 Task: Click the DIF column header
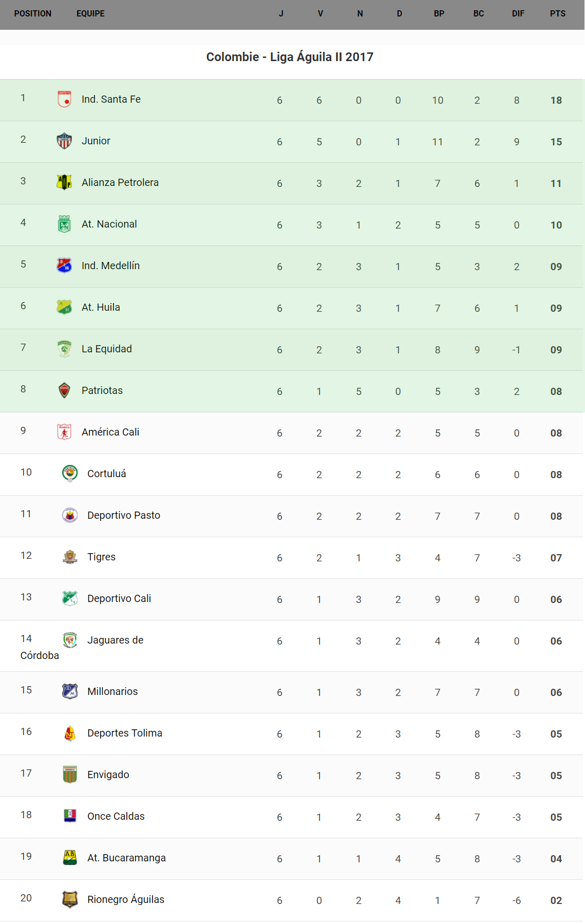click(518, 13)
